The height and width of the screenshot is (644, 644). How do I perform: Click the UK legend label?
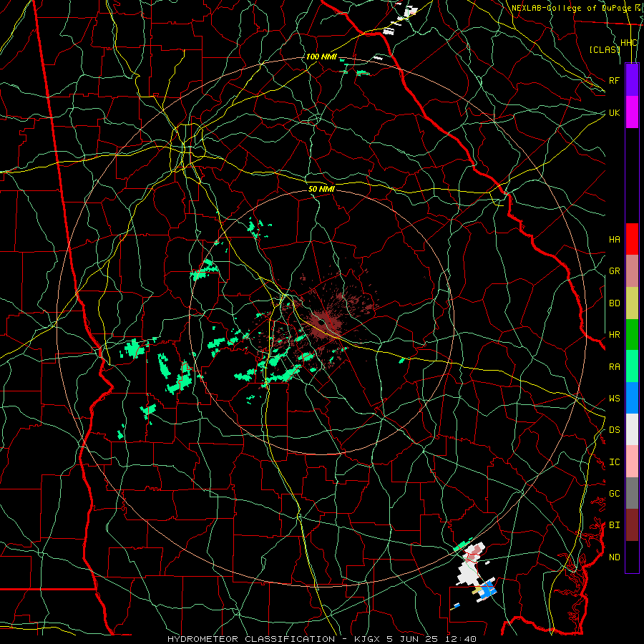tap(614, 112)
